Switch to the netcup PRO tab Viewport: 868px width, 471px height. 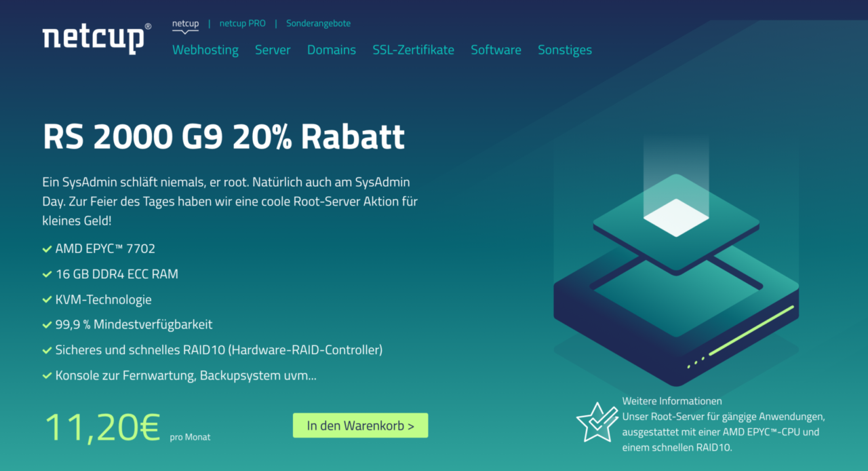[x=242, y=24]
